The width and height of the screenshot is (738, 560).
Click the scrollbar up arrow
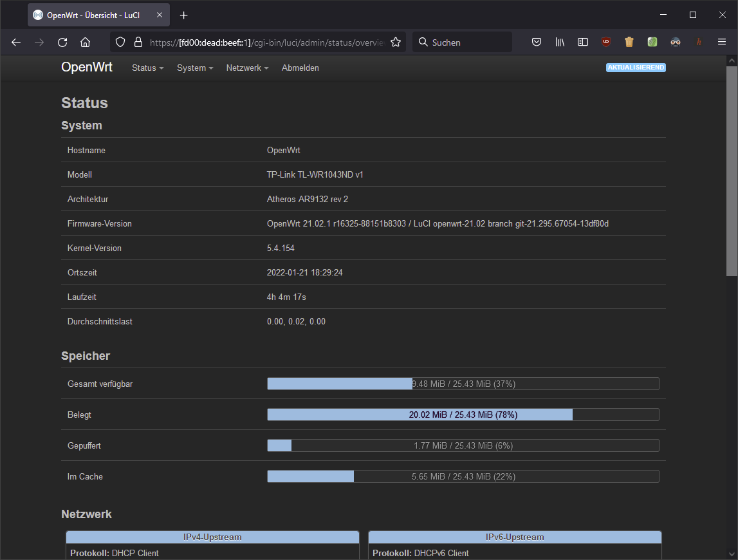click(x=732, y=61)
